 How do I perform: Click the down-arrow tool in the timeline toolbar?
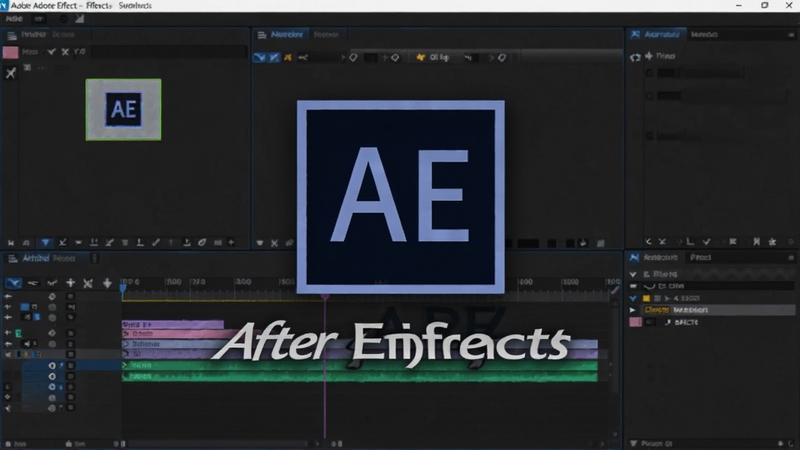[107, 283]
